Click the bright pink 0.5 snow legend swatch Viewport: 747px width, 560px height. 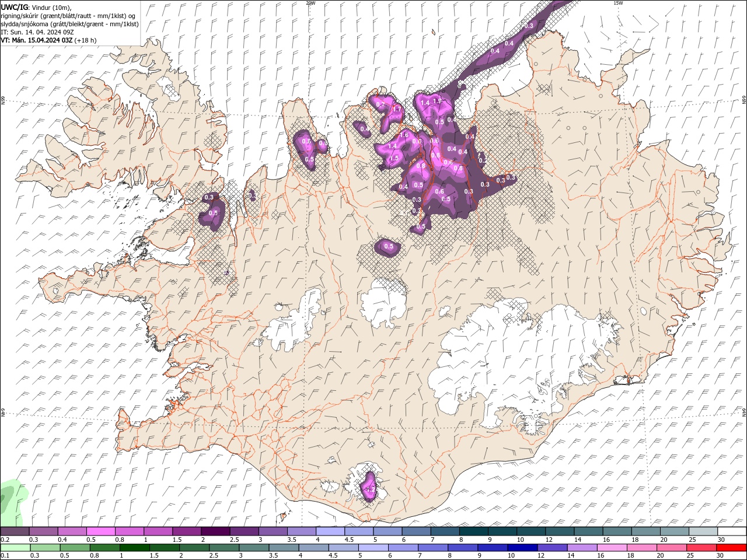pyautogui.click(x=101, y=531)
